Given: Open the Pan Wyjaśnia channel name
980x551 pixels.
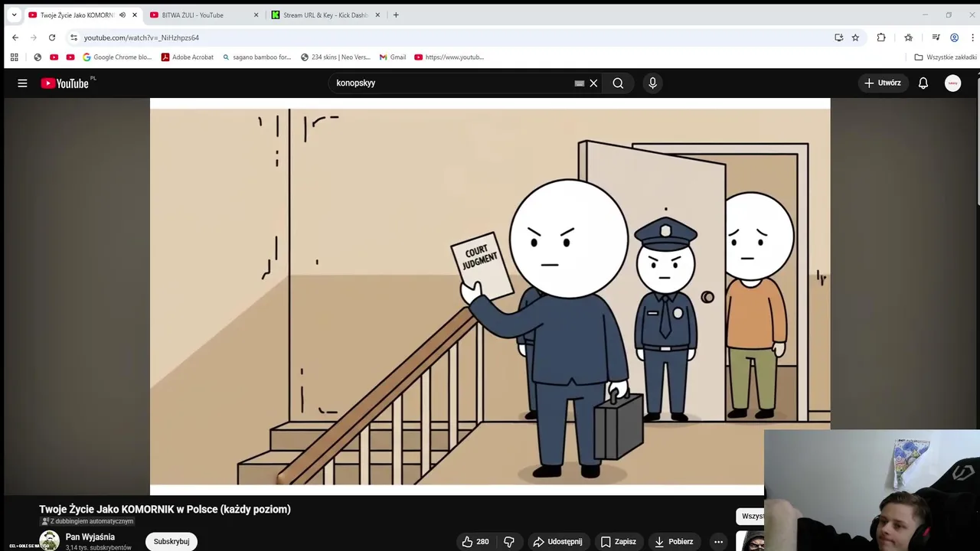Looking at the screenshot, I should coord(90,536).
